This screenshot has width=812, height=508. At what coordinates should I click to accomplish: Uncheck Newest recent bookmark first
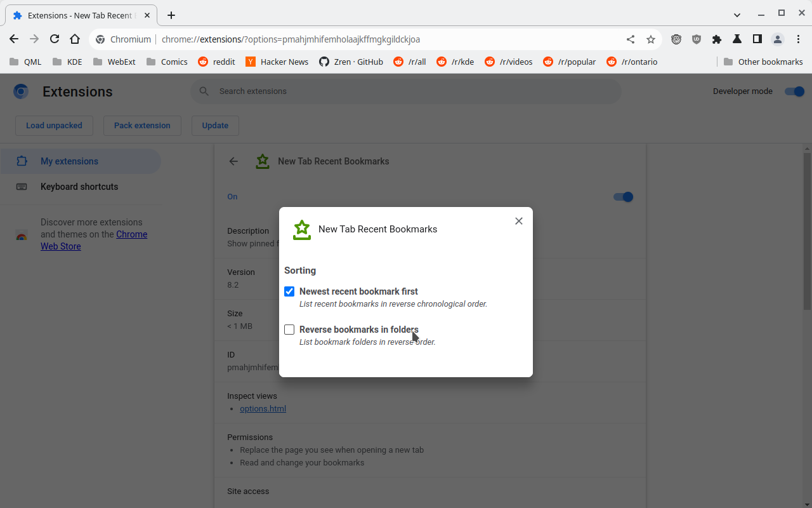289,291
